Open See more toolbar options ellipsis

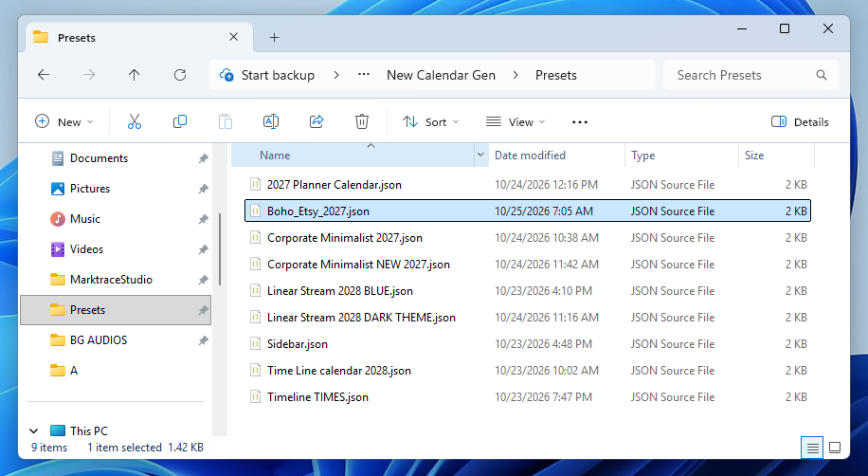(580, 122)
